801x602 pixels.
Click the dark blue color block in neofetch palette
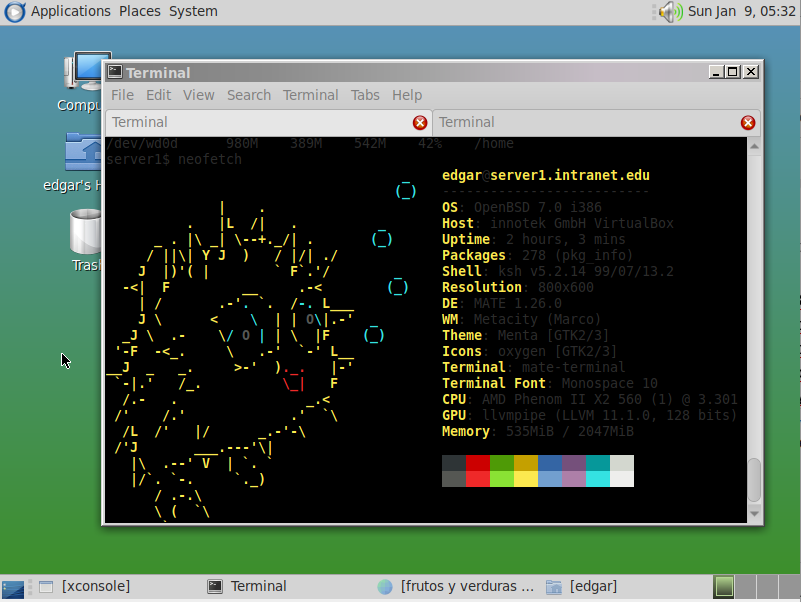tap(550, 463)
